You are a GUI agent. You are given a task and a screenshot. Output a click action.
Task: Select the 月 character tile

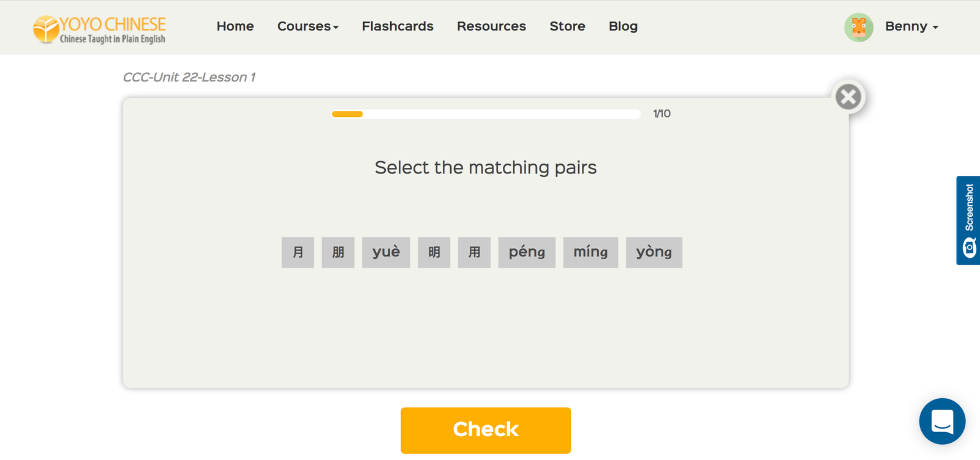coord(298,252)
